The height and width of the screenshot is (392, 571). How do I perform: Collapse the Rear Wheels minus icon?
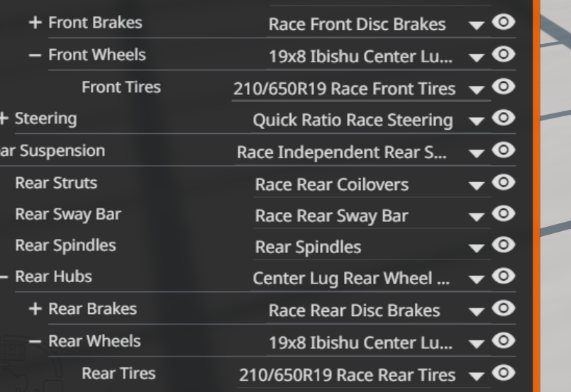(35, 342)
